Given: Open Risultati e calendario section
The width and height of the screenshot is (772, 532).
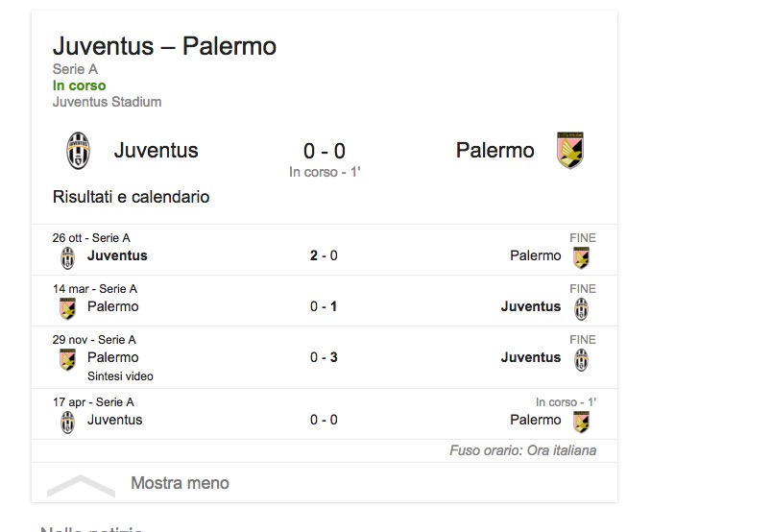Looking at the screenshot, I should pyautogui.click(x=131, y=197).
